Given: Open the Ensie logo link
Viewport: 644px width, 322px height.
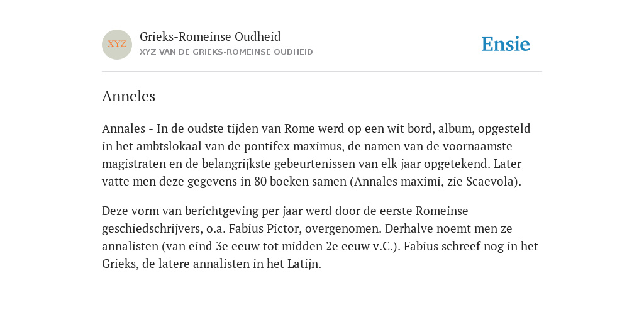Looking at the screenshot, I should pyautogui.click(x=506, y=44).
